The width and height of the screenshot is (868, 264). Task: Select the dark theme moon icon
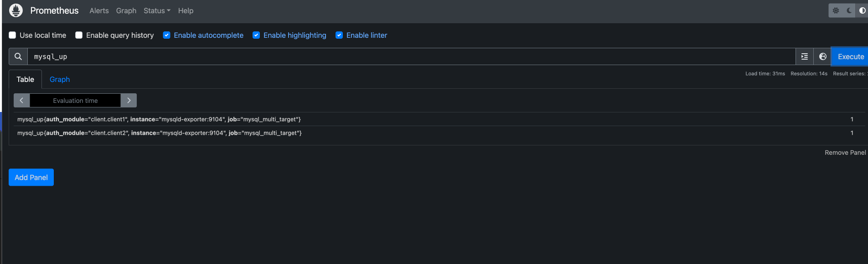tap(849, 10)
